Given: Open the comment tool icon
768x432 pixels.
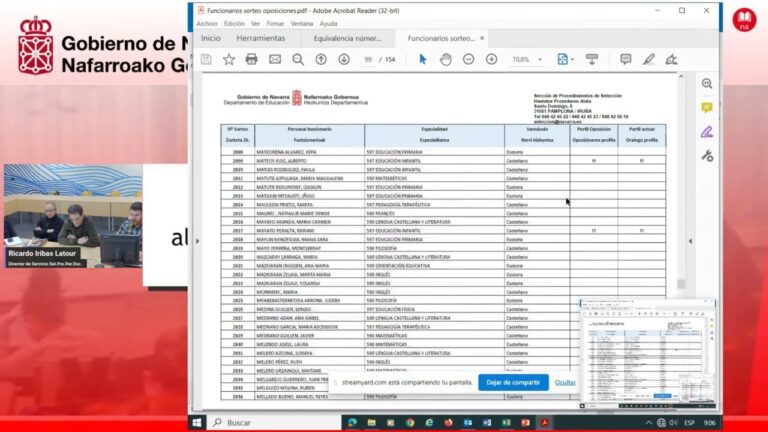Looking at the screenshot, I should [x=625, y=59].
